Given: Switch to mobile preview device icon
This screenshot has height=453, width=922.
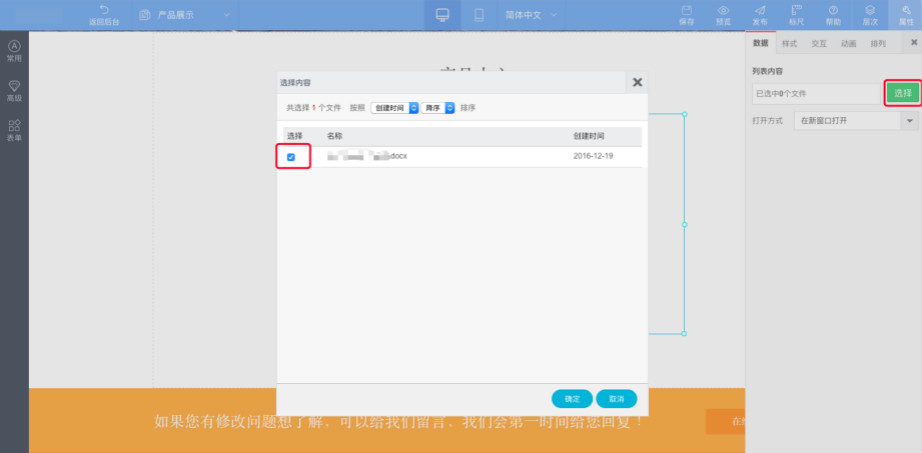Looking at the screenshot, I should [x=479, y=14].
